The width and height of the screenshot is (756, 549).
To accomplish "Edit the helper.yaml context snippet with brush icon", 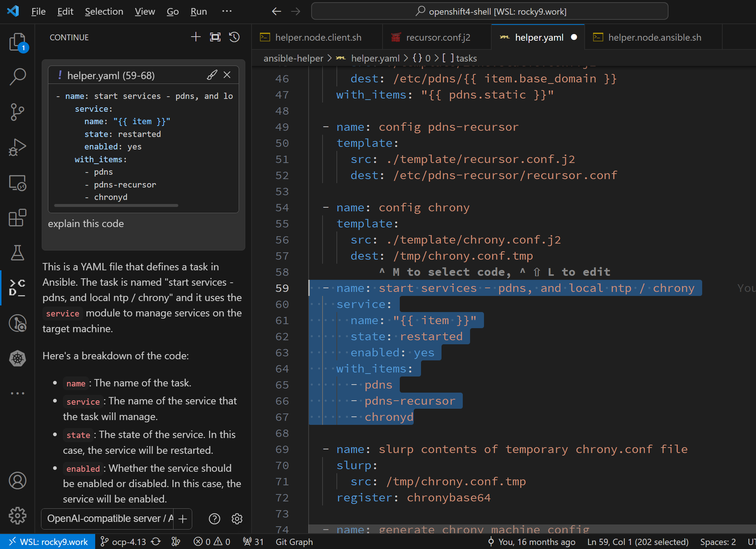I will pos(212,75).
